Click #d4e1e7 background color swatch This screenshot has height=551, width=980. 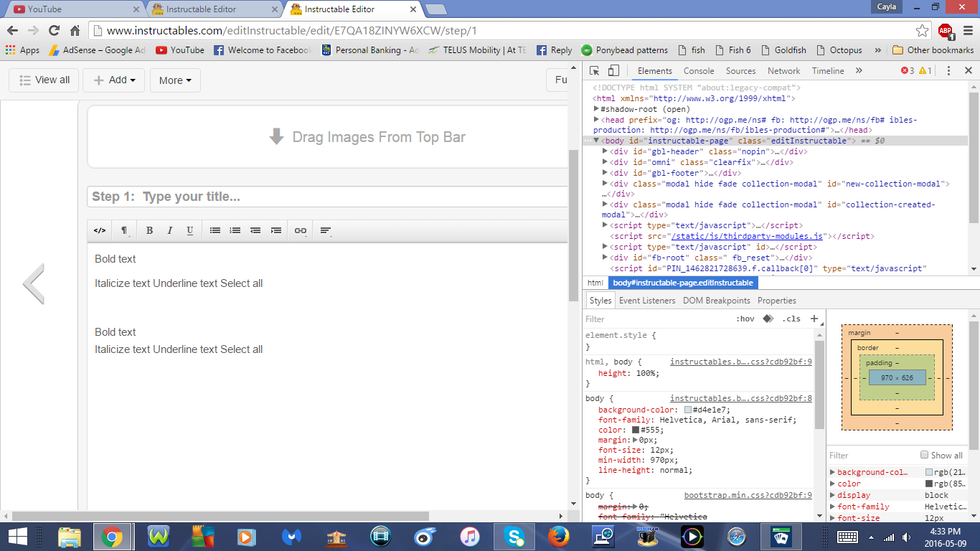click(688, 410)
